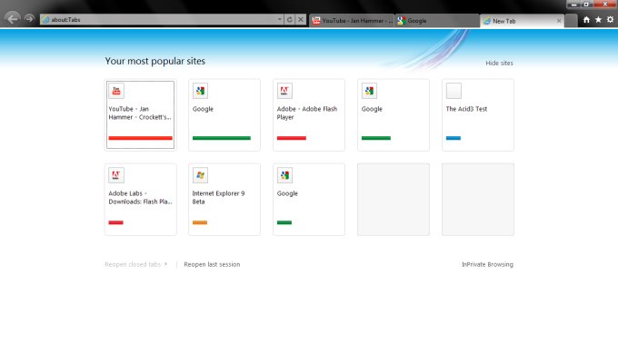Open a blank new tab button

click(x=571, y=21)
